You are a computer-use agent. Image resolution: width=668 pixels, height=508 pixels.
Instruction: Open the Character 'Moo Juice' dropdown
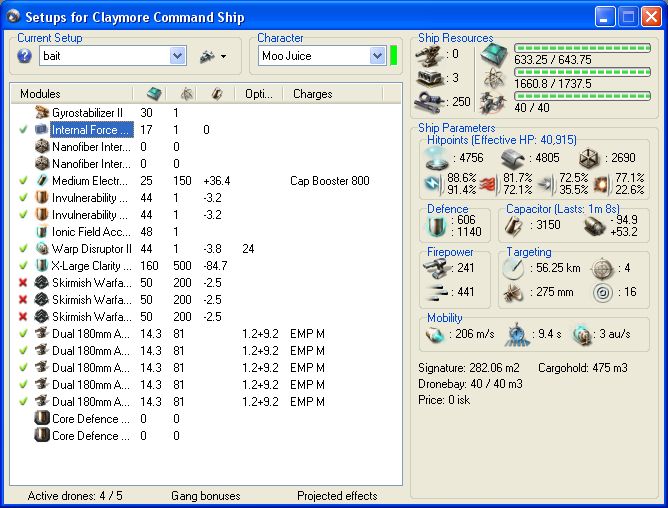coord(377,56)
